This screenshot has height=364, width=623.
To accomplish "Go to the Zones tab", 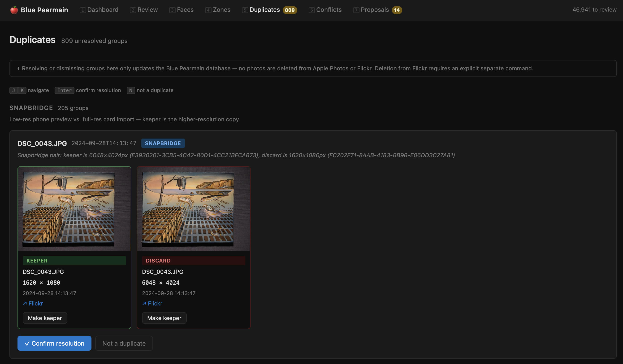I will pyautogui.click(x=218, y=10).
